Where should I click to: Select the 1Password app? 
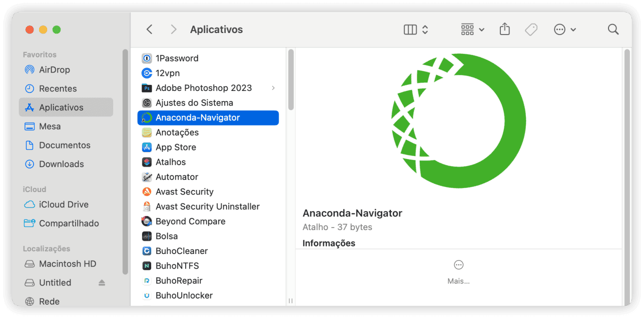coord(208,58)
